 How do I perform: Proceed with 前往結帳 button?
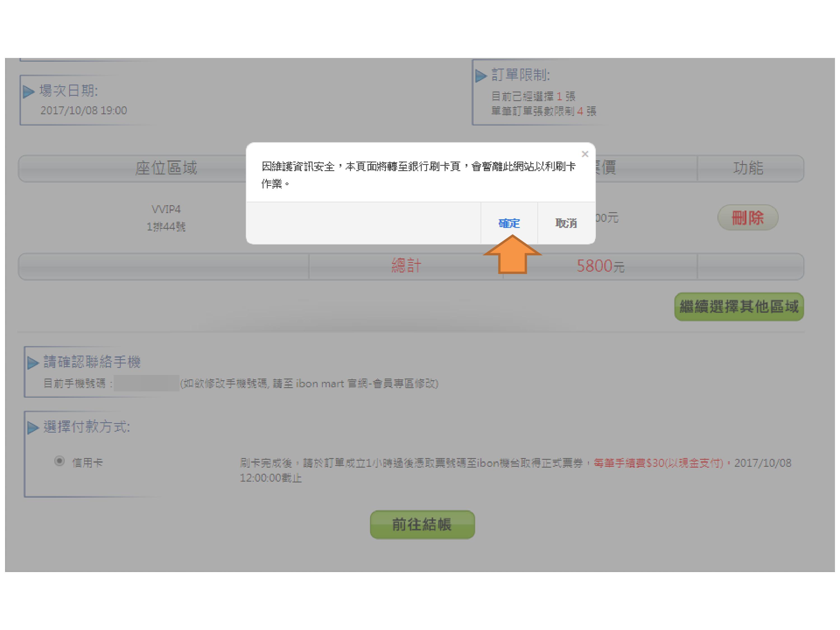click(x=422, y=524)
